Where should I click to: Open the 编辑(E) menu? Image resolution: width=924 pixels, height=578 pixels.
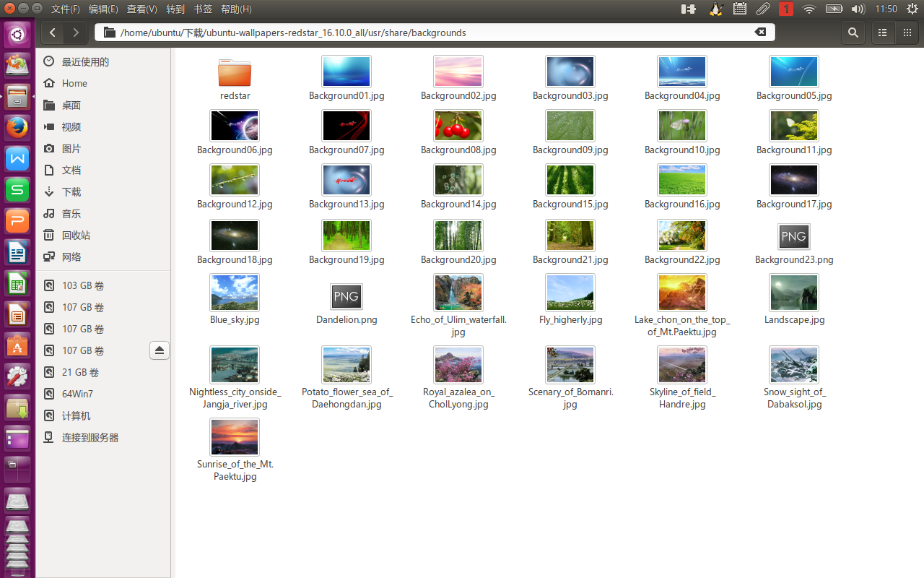103,9
